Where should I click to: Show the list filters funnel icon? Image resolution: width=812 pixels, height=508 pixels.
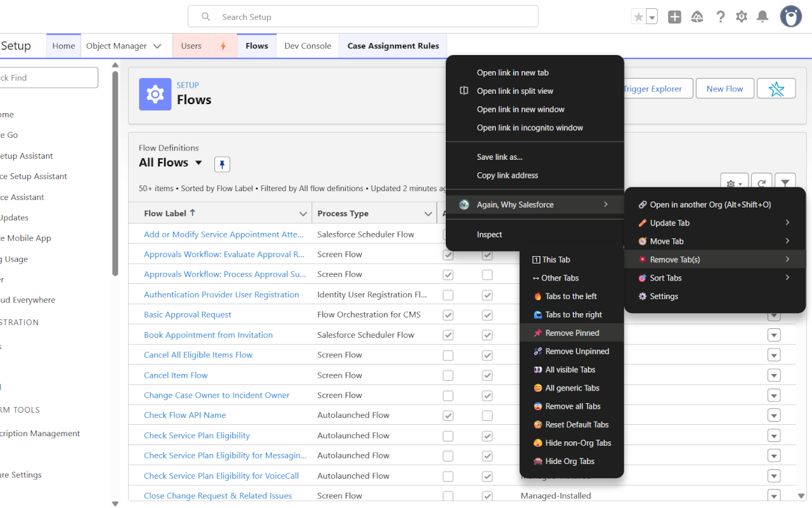coord(785,184)
